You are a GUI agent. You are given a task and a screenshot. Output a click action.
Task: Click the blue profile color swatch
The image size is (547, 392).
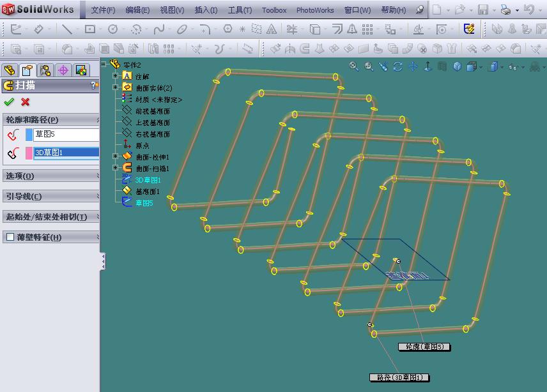pyautogui.click(x=29, y=135)
